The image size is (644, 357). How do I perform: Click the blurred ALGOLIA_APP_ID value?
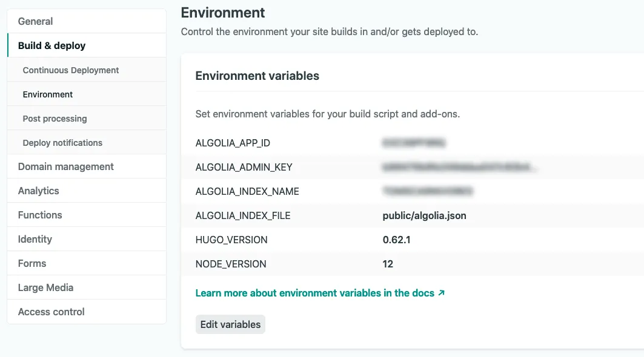click(414, 143)
